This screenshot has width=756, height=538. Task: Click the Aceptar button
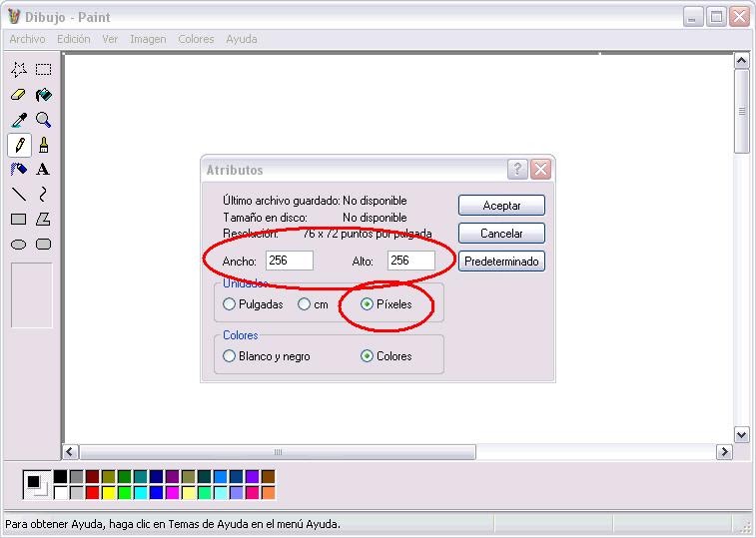point(502,206)
